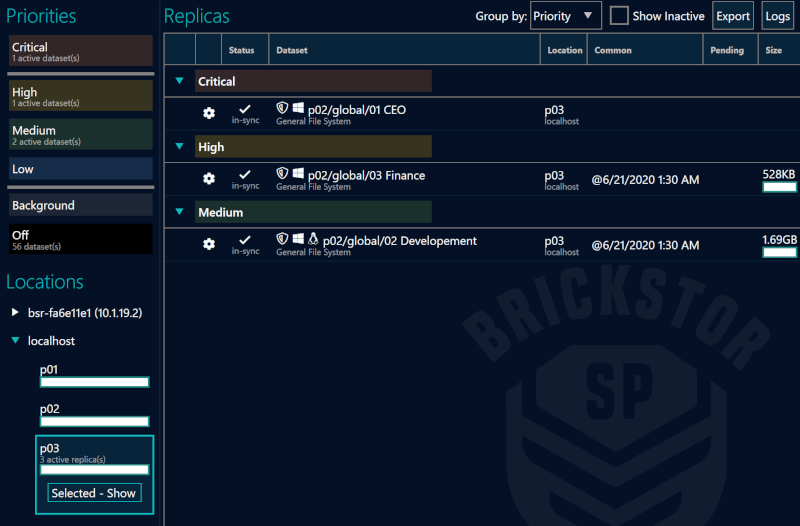800x526 pixels.
Task: Open the Group by Priority dropdown
Action: [565, 16]
